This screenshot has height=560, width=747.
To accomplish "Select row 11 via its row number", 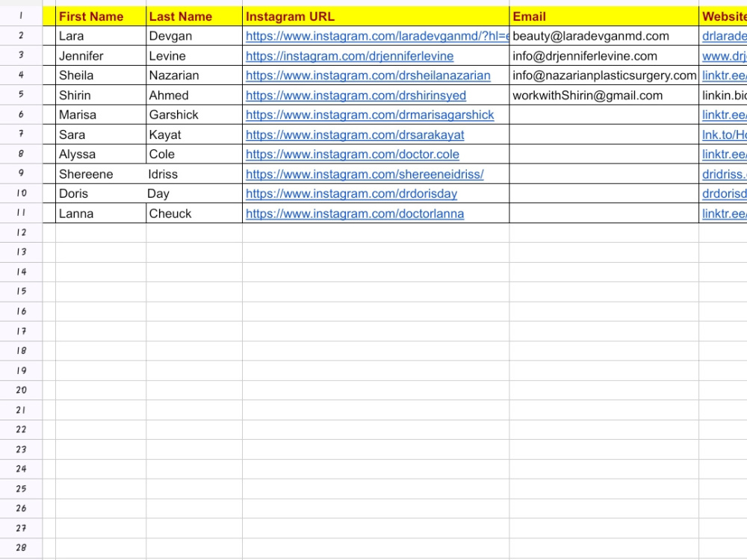I will [21, 213].
